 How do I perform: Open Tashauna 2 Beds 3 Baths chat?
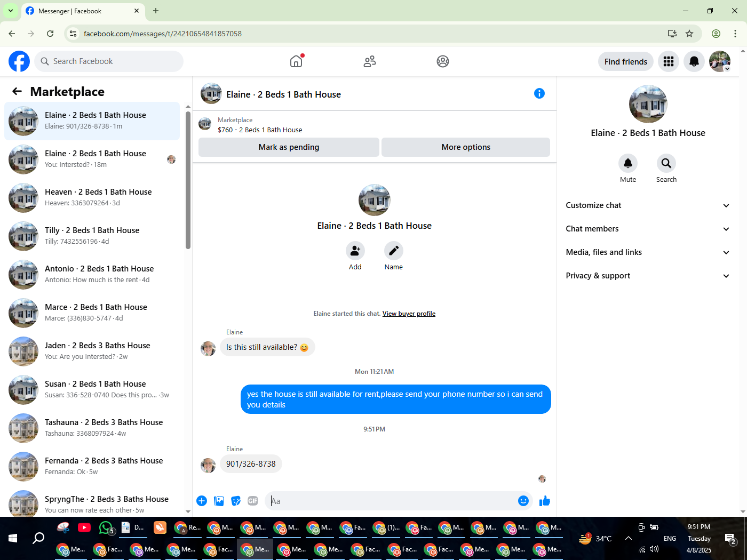[x=92, y=428]
